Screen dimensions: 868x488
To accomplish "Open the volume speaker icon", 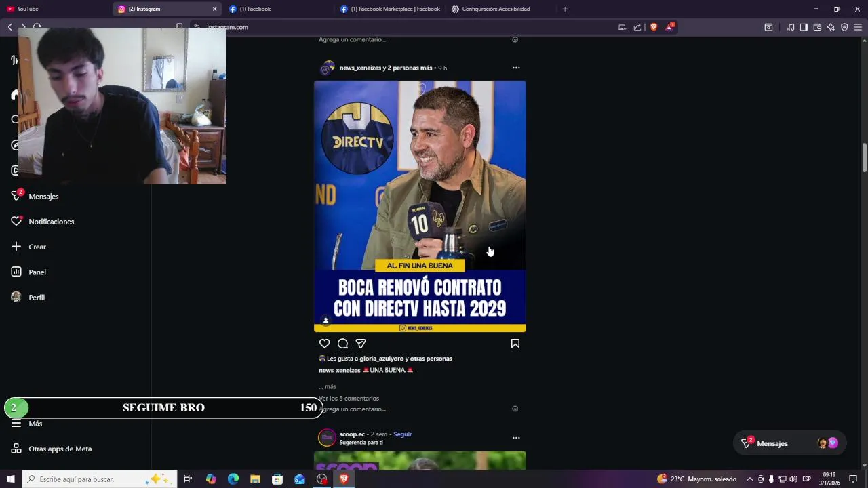I will (x=793, y=479).
